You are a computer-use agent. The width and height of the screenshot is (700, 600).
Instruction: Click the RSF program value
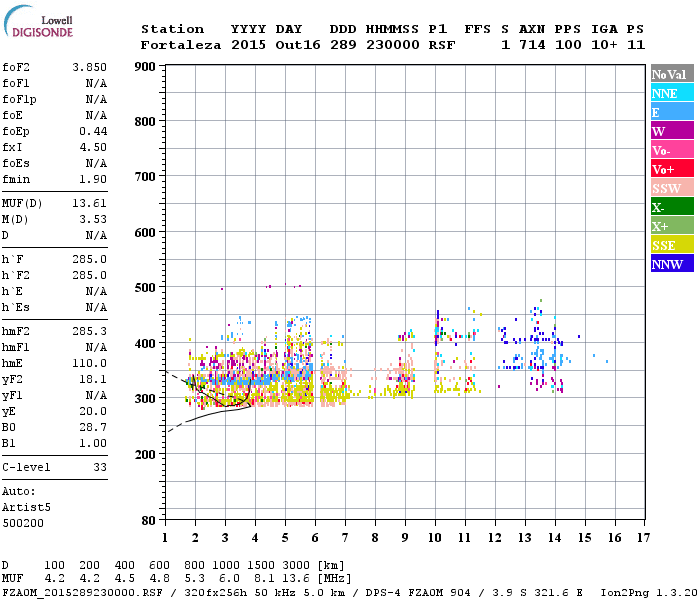point(442,45)
